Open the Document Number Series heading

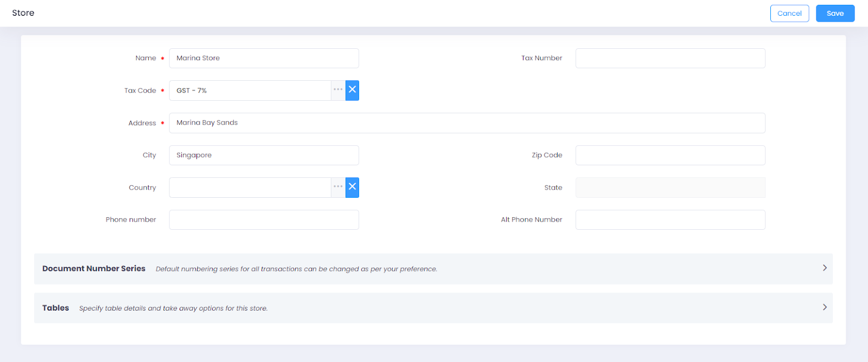(x=94, y=268)
